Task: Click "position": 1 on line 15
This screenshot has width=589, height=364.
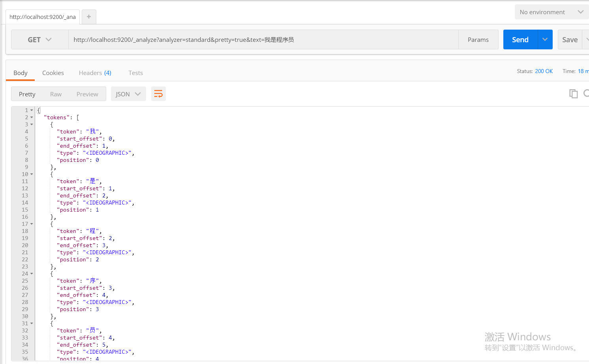Action: (x=78, y=210)
